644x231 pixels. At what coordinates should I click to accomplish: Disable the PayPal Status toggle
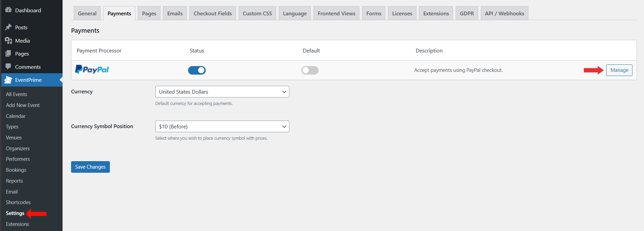tap(197, 70)
